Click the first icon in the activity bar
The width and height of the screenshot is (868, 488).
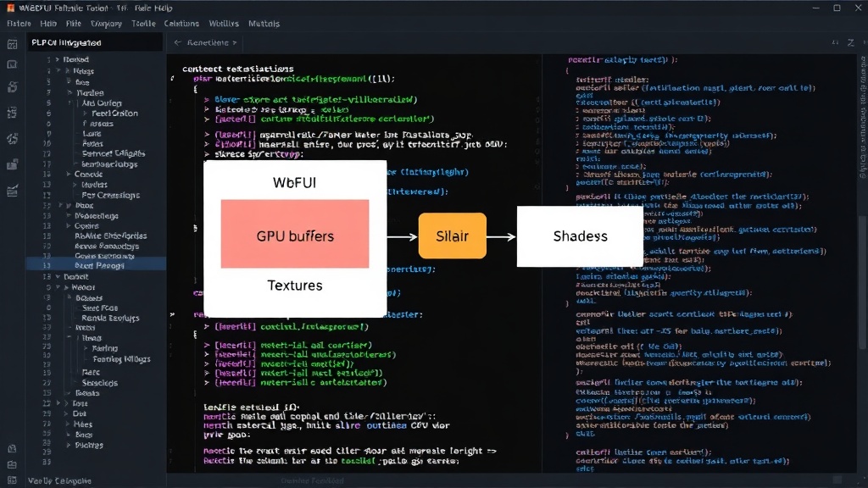[x=12, y=45]
